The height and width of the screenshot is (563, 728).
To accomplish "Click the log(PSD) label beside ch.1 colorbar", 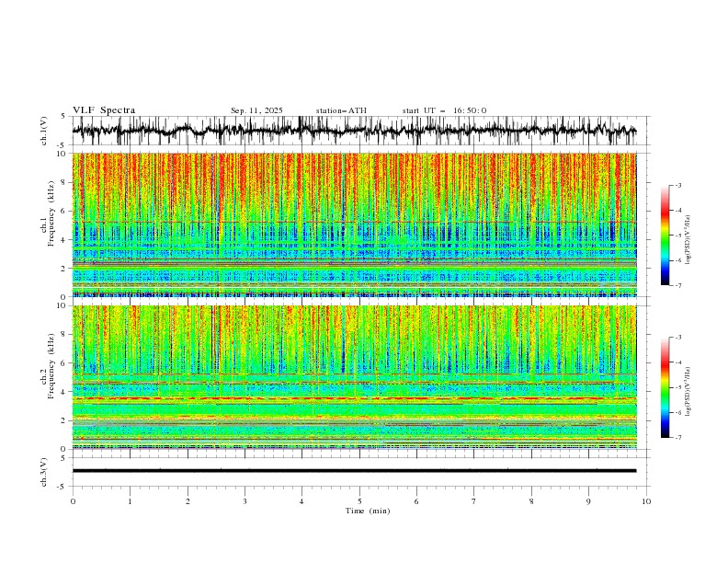I will [x=688, y=240].
